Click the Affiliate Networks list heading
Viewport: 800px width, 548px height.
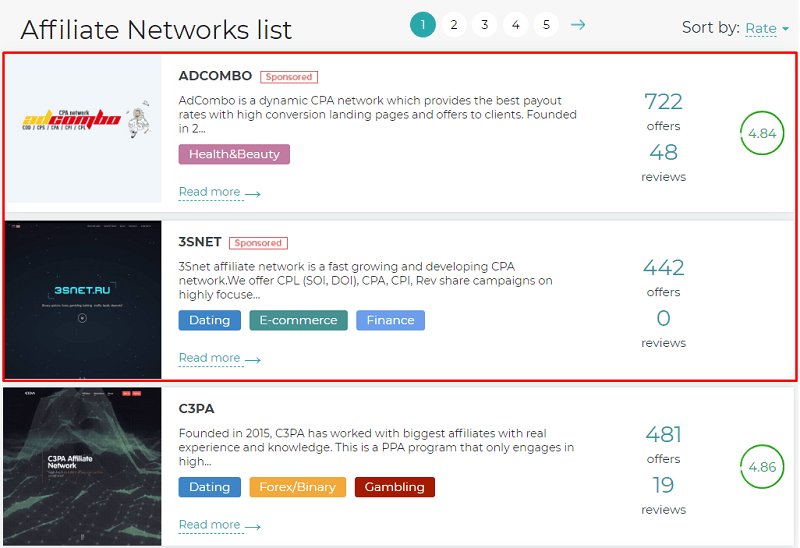tap(156, 30)
